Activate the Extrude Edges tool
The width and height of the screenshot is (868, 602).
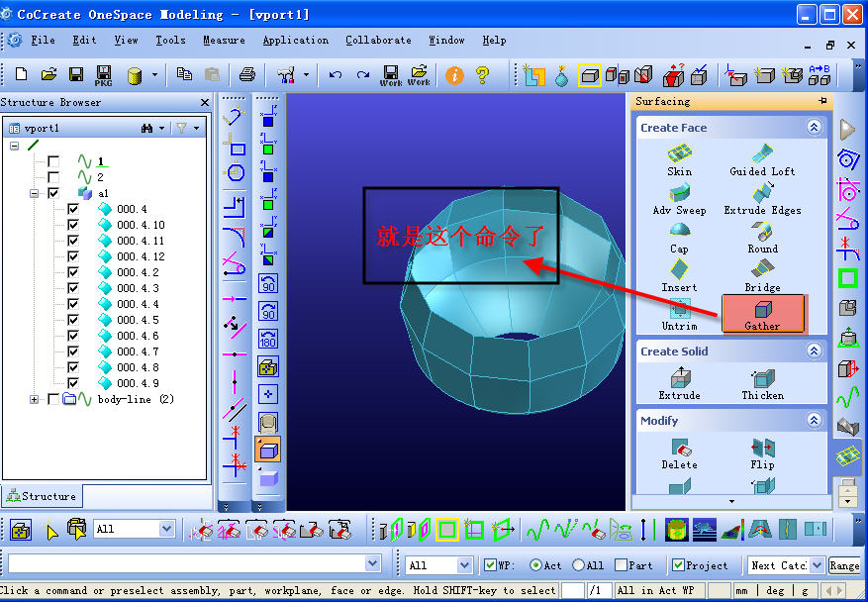[762, 199]
